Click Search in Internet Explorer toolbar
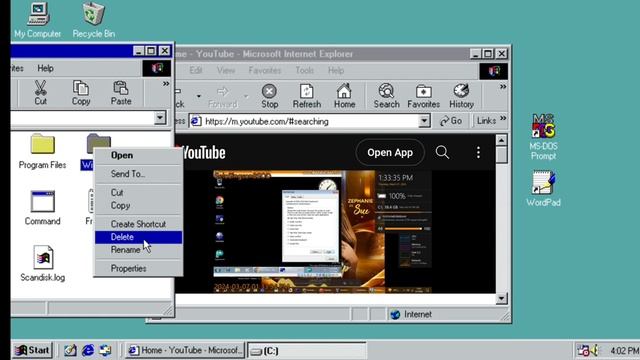The height and width of the screenshot is (360, 640). (x=386, y=96)
